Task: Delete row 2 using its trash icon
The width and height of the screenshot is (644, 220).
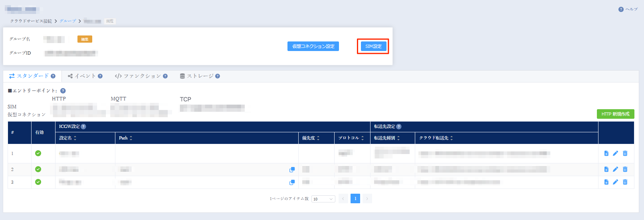Action: pyautogui.click(x=625, y=169)
